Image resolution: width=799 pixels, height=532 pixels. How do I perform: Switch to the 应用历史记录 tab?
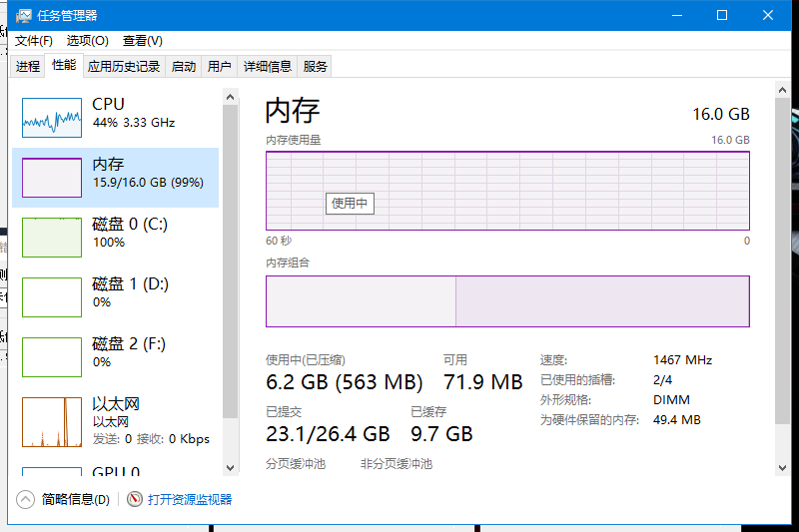click(x=124, y=67)
